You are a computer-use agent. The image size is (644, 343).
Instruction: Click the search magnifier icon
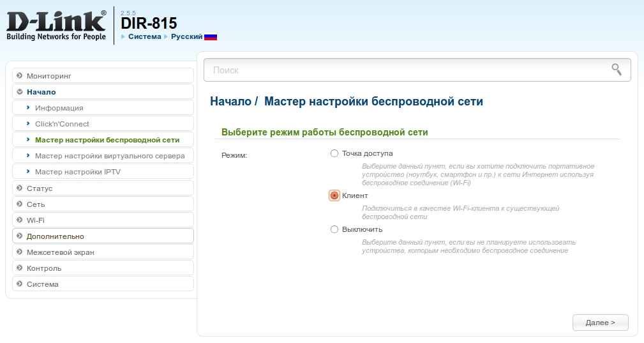click(616, 70)
